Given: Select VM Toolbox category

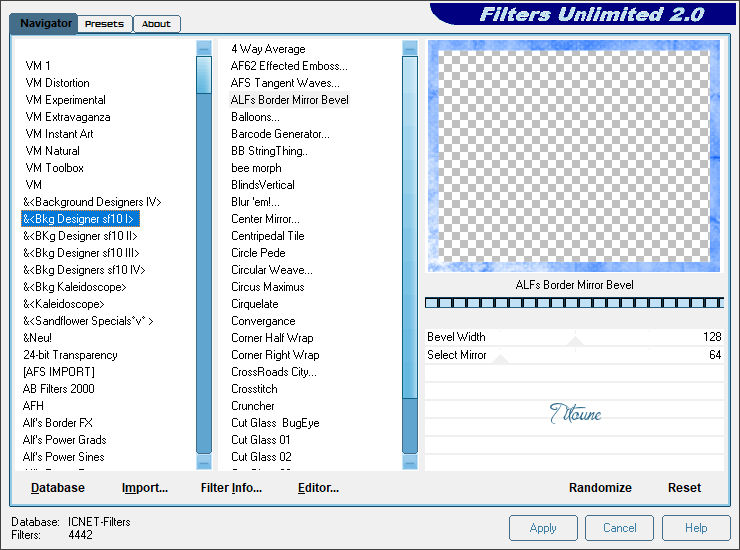Looking at the screenshot, I should [x=54, y=168].
